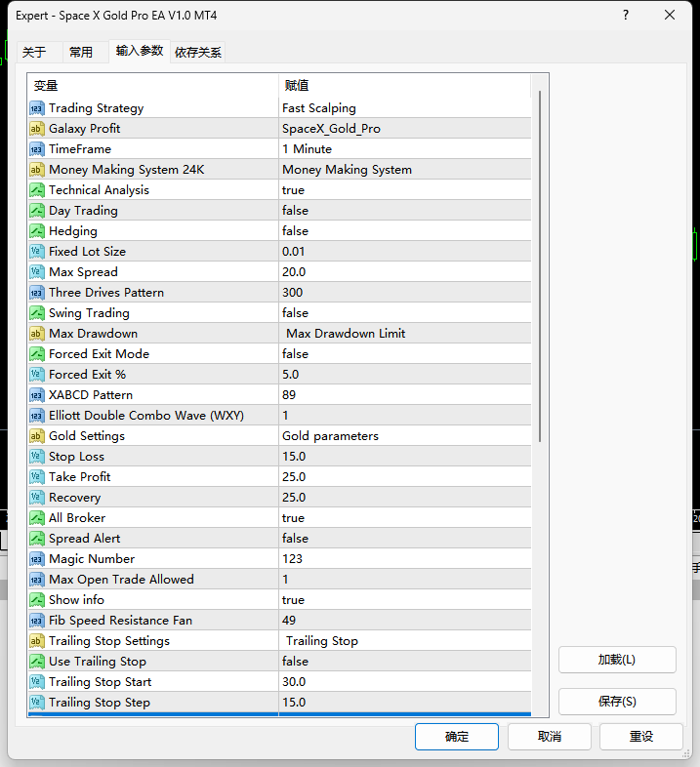Click the string icon beside Galaxy Profit
The height and width of the screenshot is (767, 700).
[37, 129]
